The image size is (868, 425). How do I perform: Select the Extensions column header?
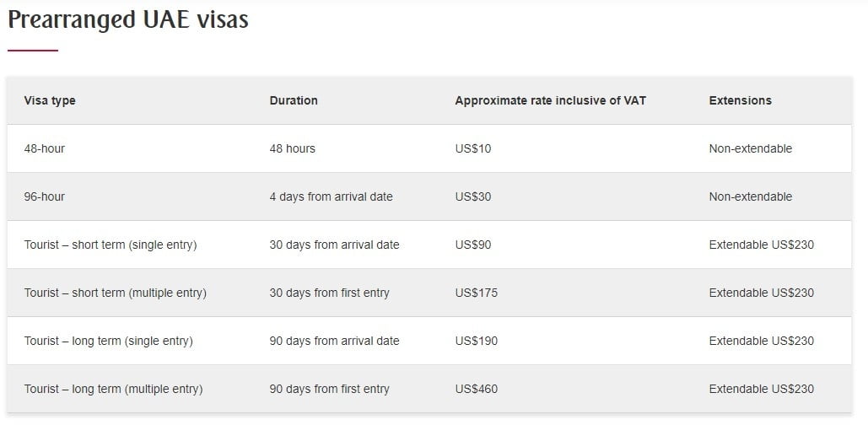click(x=740, y=100)
